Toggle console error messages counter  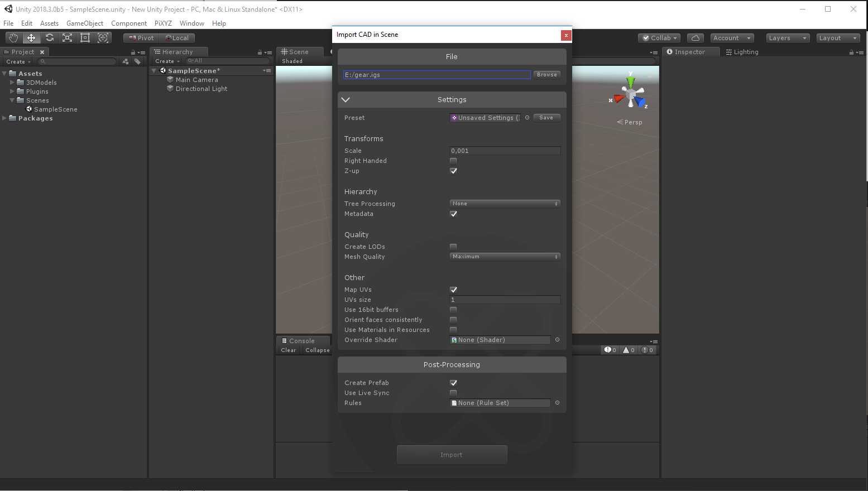(x=648, y=350)
